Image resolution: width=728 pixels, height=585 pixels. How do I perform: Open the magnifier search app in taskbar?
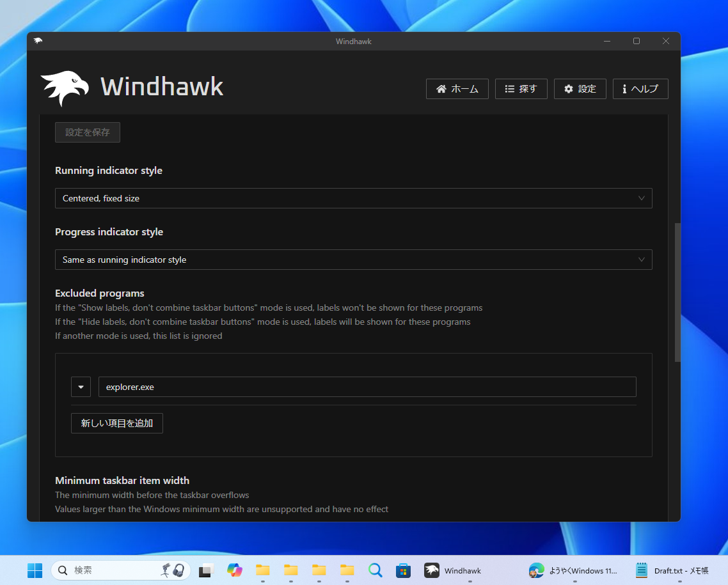coord(375,570)
